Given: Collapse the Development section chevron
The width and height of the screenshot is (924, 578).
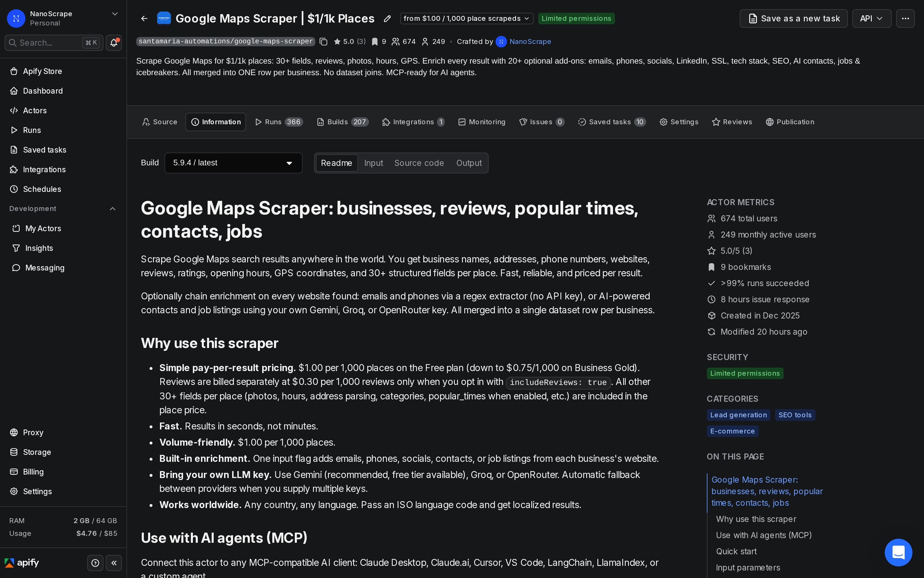Looking at the screenshot, I should (113, 209).
